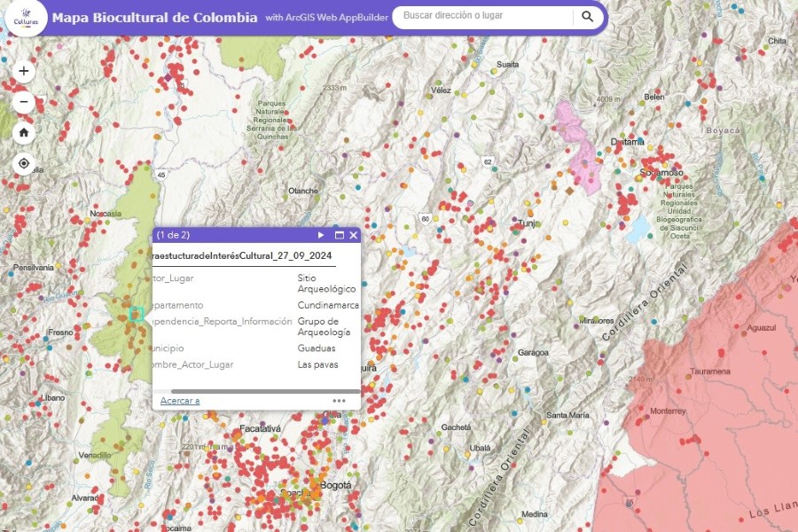Click 'with ArcGIS Web AppBuilder' subtitle
The image size is (798, 532).
327,18
